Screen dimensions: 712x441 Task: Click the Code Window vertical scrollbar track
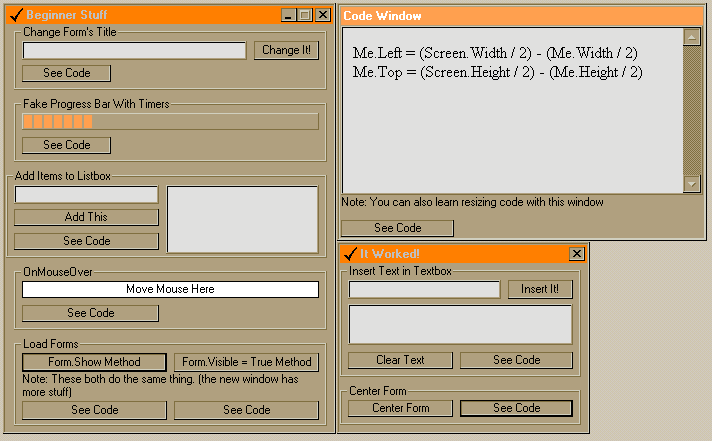(692, 111)
